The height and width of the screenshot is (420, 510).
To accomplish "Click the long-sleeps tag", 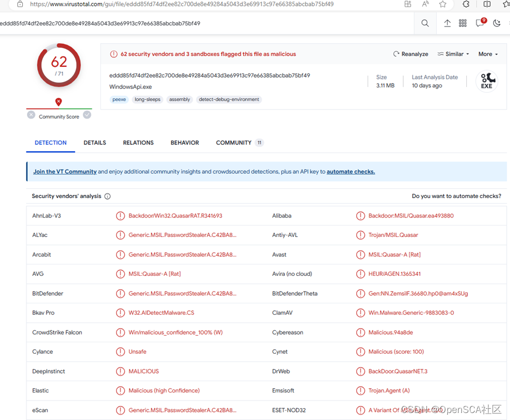I will (147, 99).
